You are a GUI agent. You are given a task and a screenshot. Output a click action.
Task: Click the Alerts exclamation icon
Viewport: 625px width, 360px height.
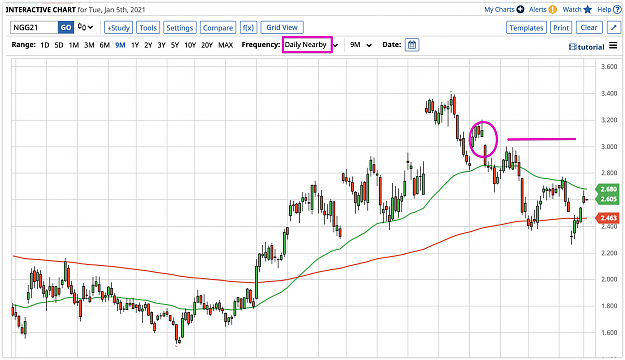pyautogui.click(x=552, y=9)
